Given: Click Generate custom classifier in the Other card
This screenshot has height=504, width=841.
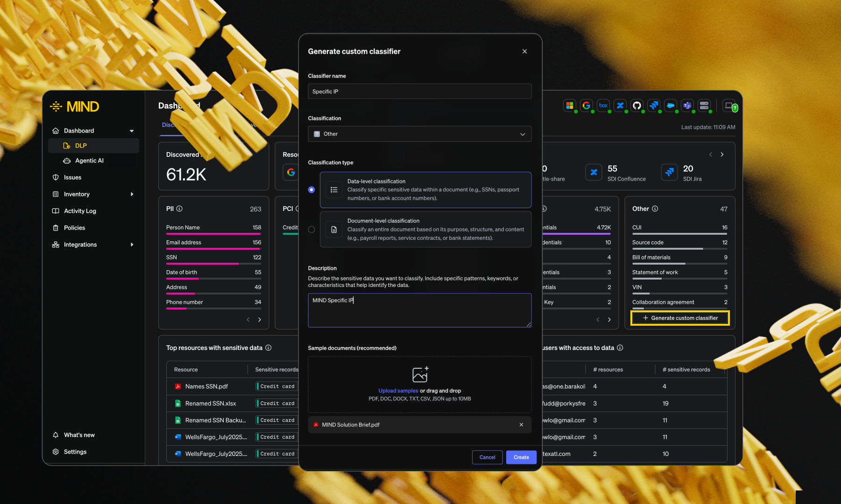Looking at the screenshot, I should click(680, 318).
